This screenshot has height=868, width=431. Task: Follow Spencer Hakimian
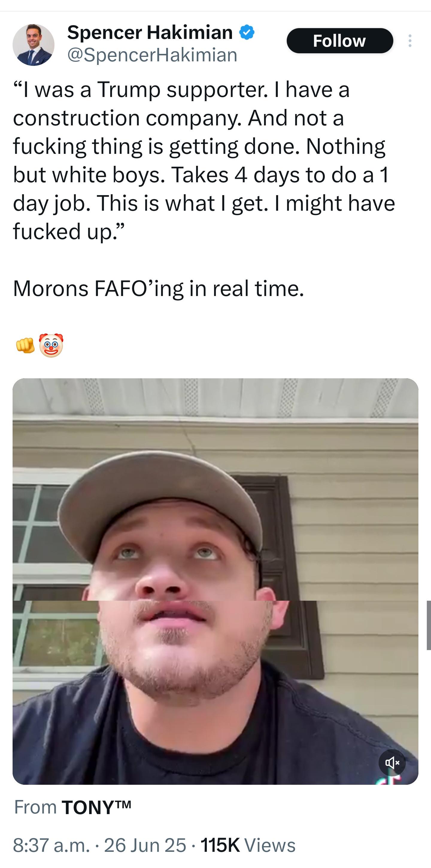[340, 41]
